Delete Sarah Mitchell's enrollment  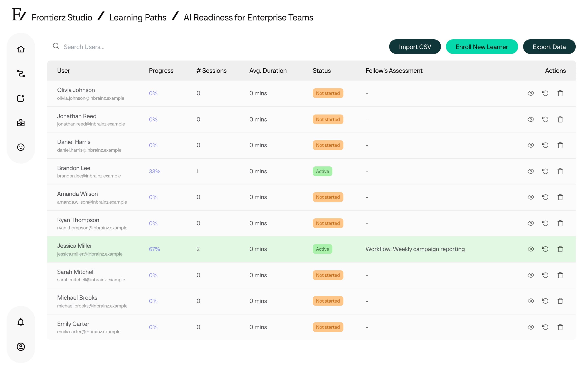pyautogui.click(x=560, y=275)
